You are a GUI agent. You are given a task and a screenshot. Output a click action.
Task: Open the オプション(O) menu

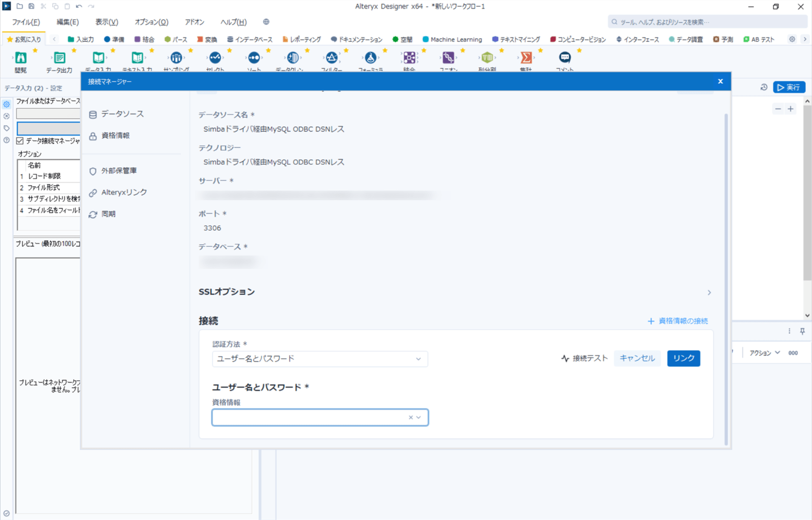tap(151, 22)
